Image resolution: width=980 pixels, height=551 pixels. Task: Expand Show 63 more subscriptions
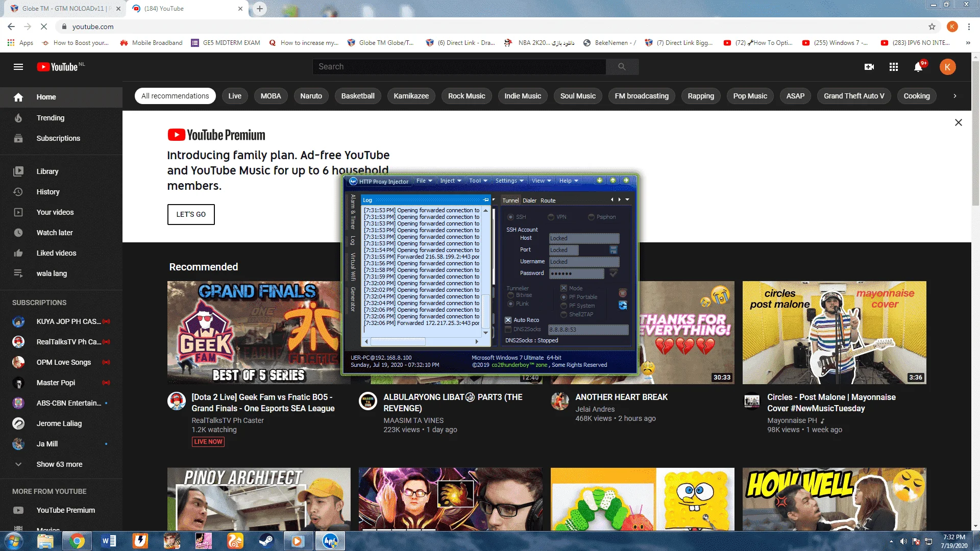click(61, 464)
